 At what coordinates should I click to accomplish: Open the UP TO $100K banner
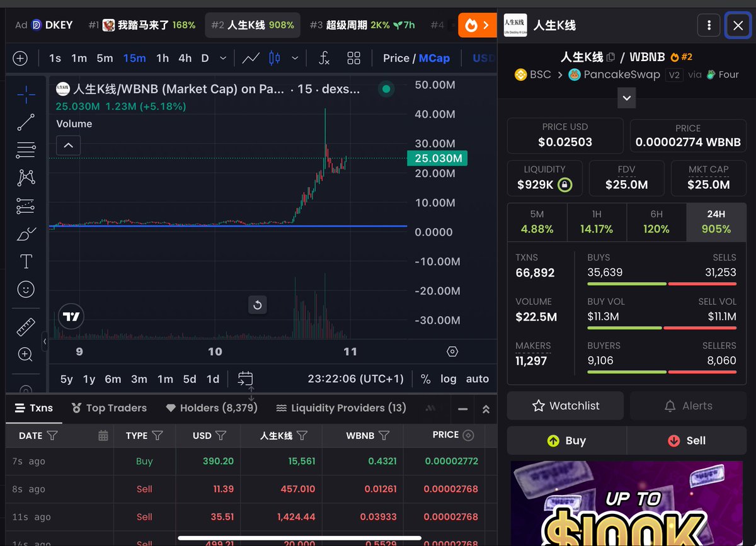[627, 503]
